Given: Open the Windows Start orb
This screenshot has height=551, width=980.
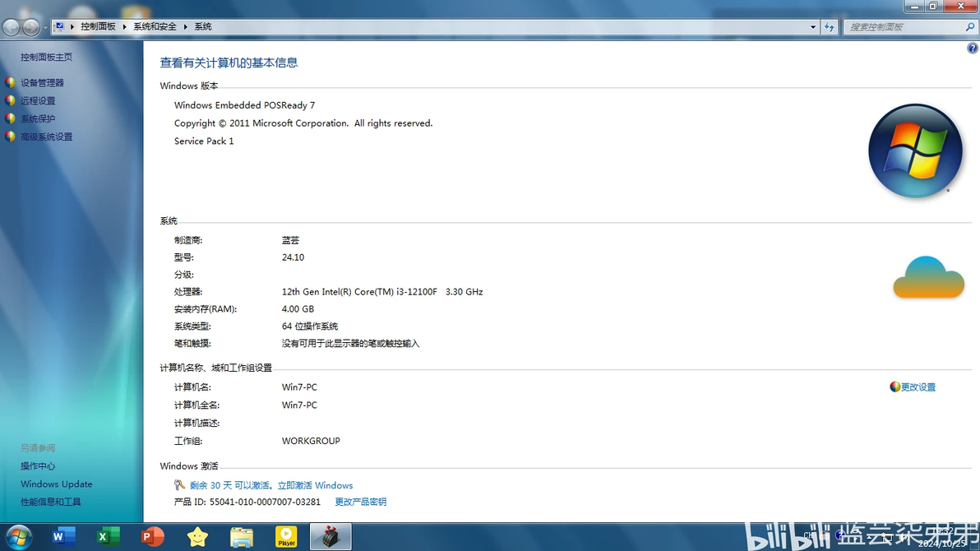Looking at the screenshot, I should click(19, 537).
